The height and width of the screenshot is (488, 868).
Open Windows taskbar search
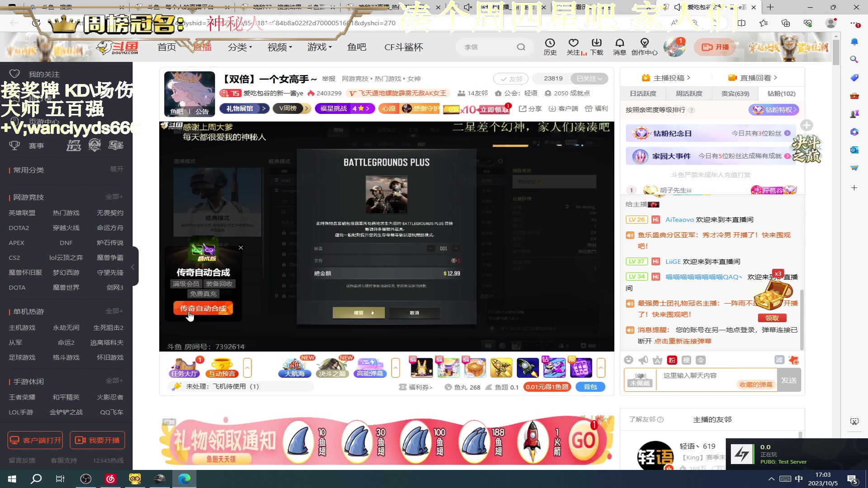pos(36,479)
